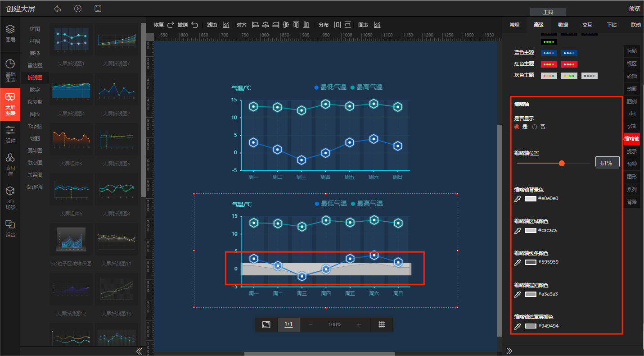
Task: Collapse the chart library panel chevron
Action: [x=139, y=351]
